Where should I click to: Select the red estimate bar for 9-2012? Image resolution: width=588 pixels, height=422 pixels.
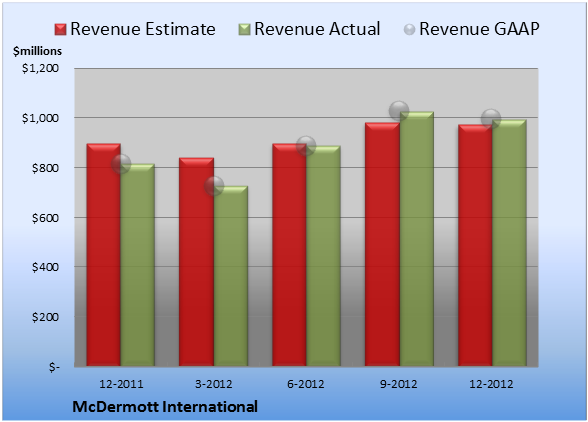tap(382, 244)
